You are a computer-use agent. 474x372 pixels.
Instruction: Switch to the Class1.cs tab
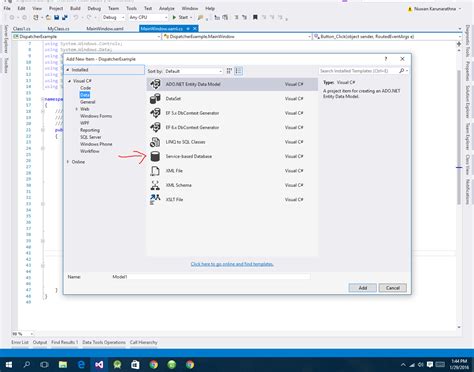pyautogui.click(x=22, y=29)
